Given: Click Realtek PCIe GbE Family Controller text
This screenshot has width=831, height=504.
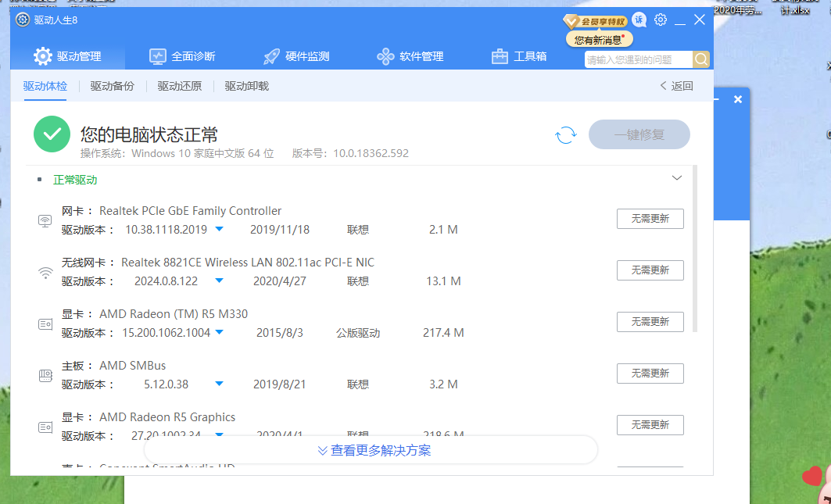Looking at the screenshot, I should tap(190, 211).
